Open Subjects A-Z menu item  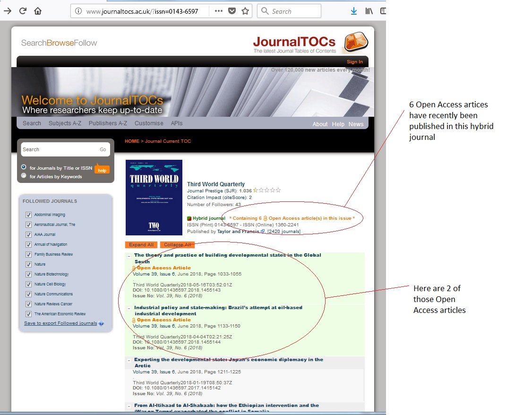coord(65,123)
